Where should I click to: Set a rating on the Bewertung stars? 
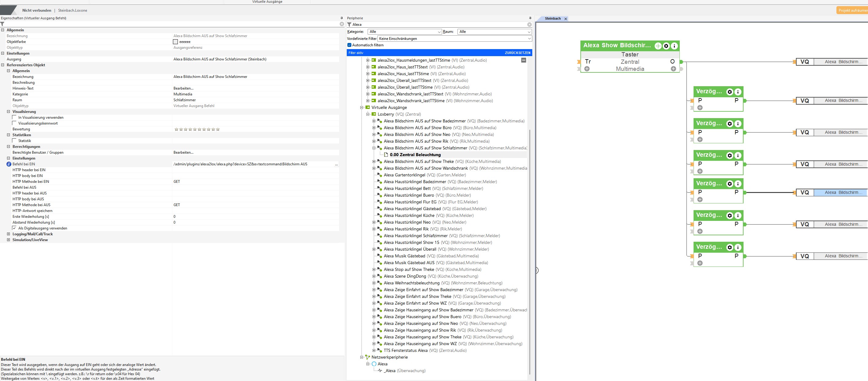[197, 129]
